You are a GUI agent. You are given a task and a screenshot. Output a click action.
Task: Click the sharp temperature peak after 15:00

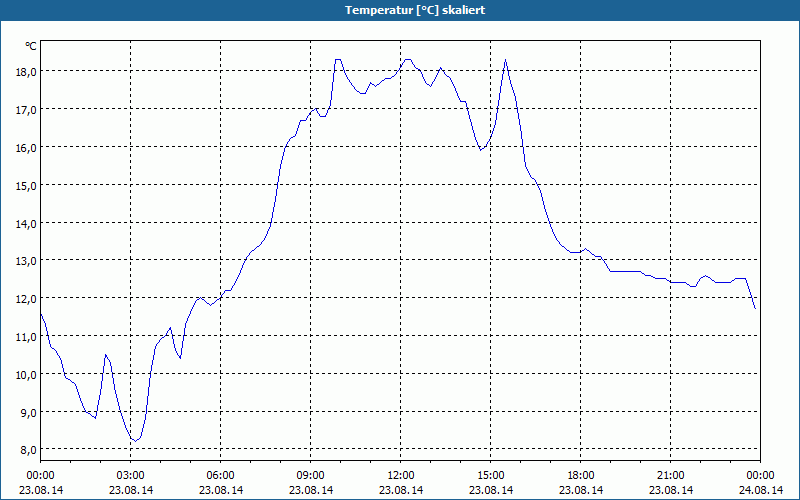point(505,60)
